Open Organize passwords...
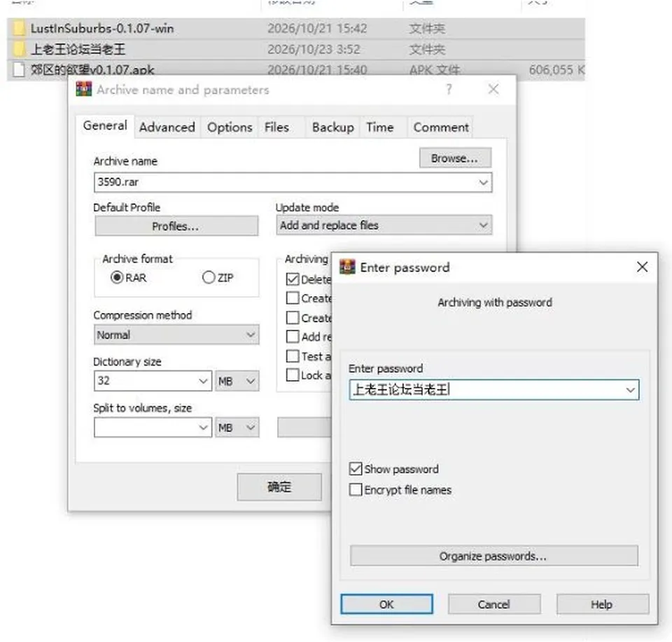The height and width of the screenshot is (642, 672). (493, 556)
